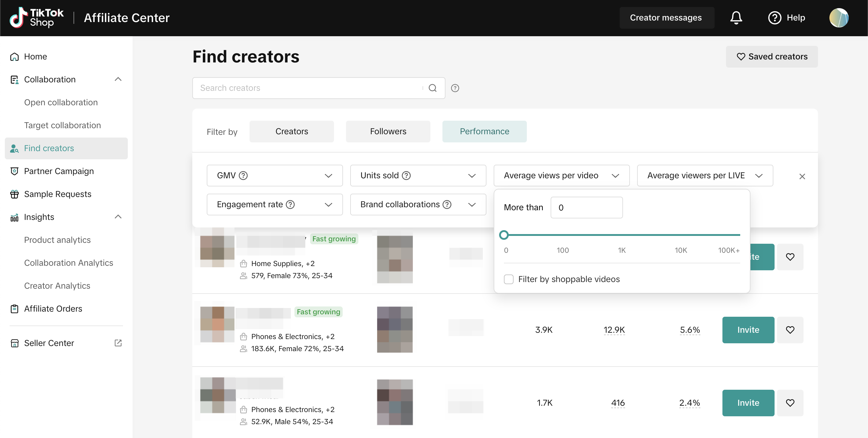Image resolution: width=868 pixels, height=438 pixels.
Task: Save third creator with heart button
Action: coord(790,403)
